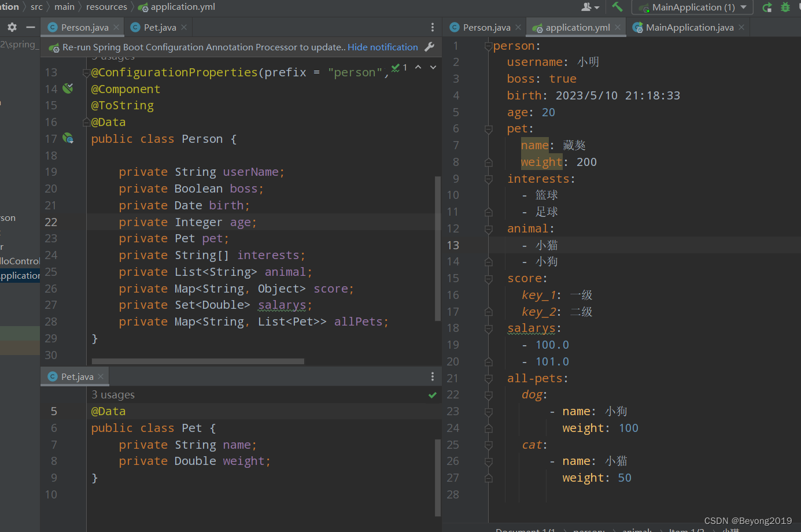801x532 pixels.
Task: Click Hide notification link
Action: click(x=382, y=47)
